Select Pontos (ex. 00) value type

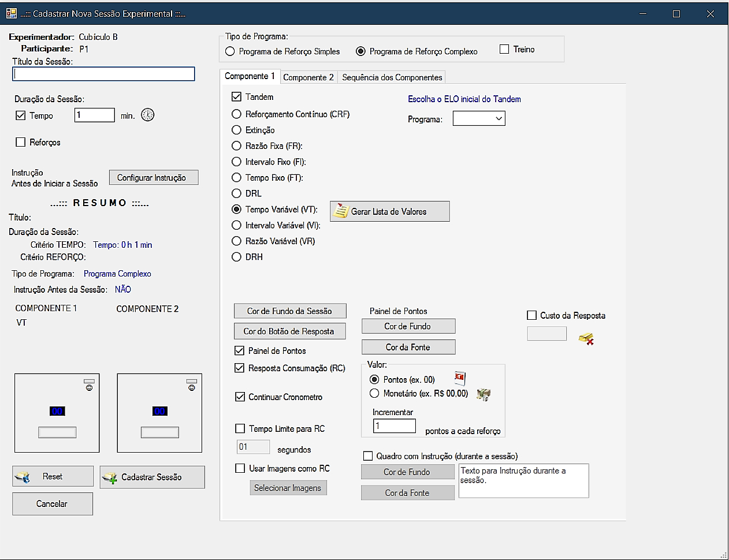point(374,379)
